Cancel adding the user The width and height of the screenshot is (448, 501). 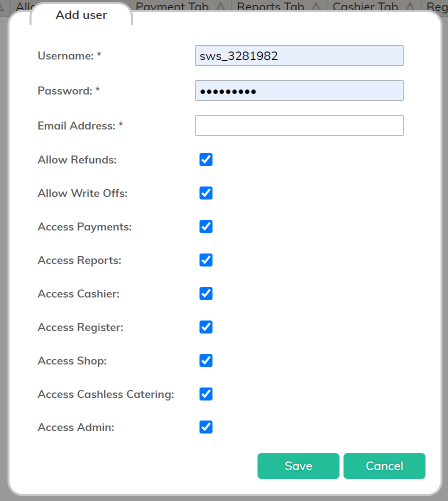pos(384,466)
